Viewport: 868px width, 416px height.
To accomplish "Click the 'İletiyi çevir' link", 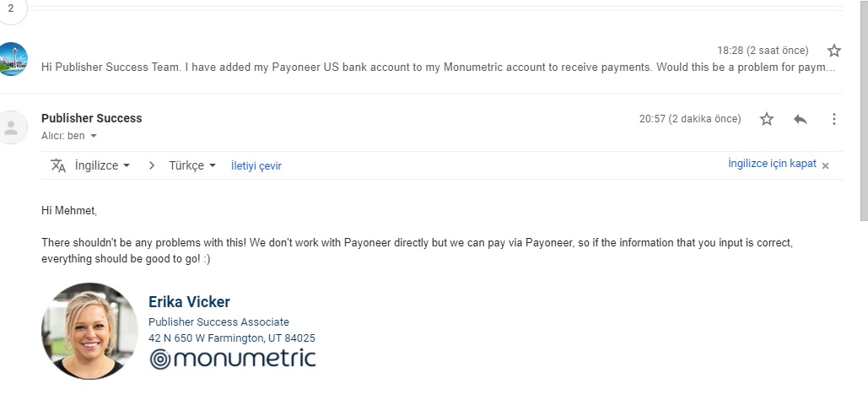I will click(x=256, y=165).
